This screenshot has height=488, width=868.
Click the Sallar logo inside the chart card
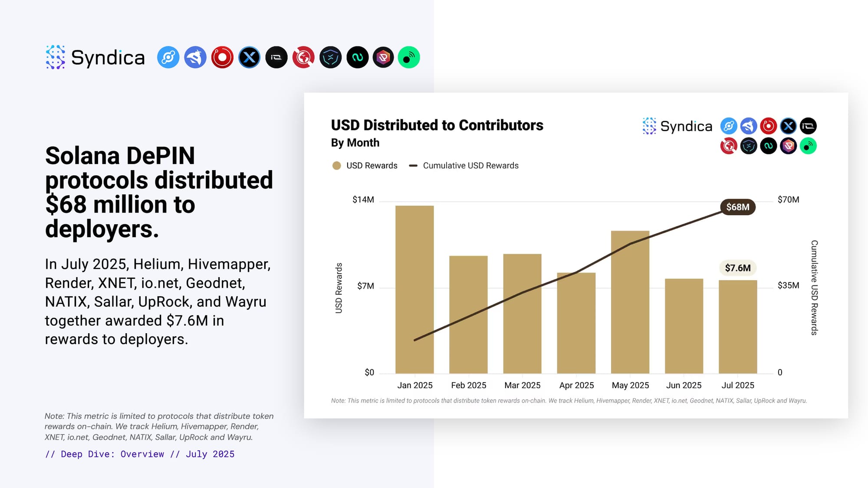pyautogui.click(x=768, y=146)
